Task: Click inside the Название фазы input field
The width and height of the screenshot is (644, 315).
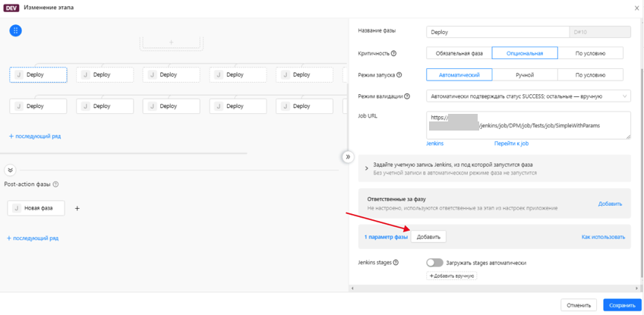Action: point(497,33)
